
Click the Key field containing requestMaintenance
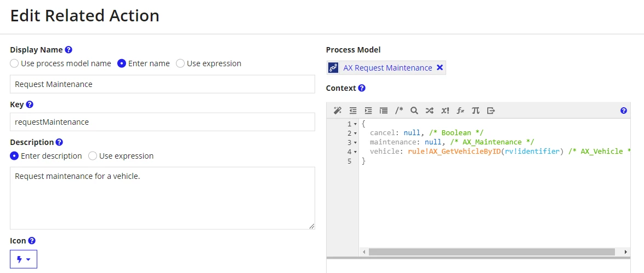tap(162, 122)
